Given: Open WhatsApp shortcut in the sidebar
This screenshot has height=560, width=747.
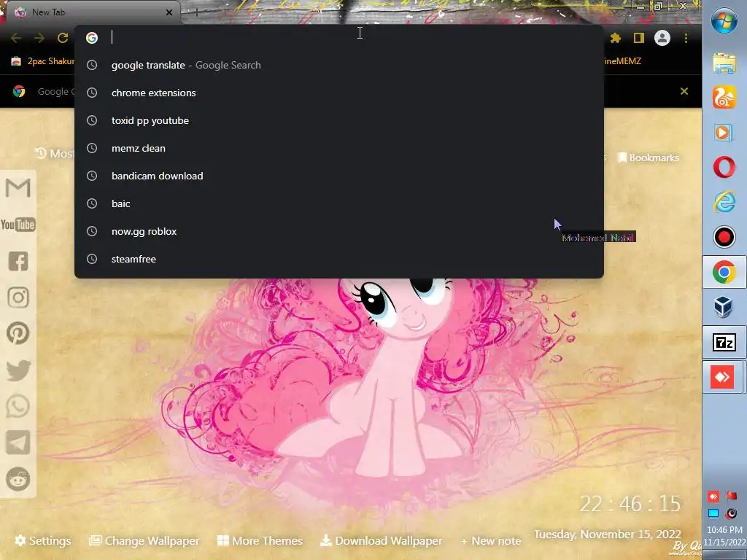Looking at the screenshot, I should pyautogui.click(x=18, y=407).
